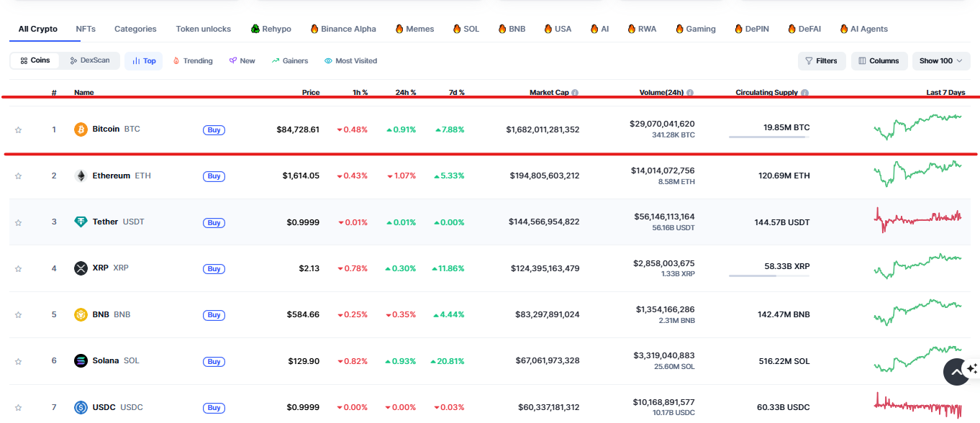Viewport: 980px width, 423px height.
Task: Click the Buy button for Solana
Action: 214,361
